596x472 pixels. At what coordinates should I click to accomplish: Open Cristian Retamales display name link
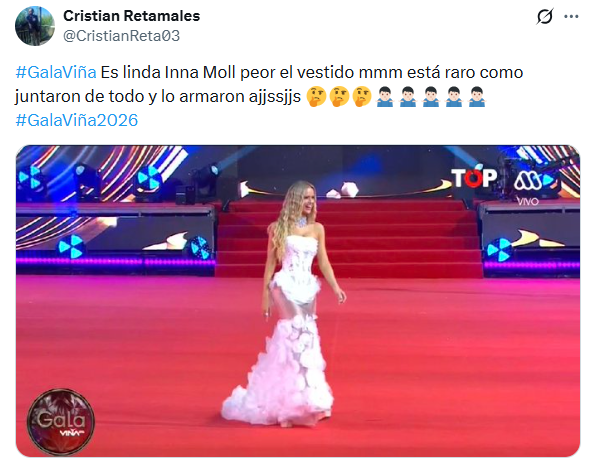(x=132, y=16)
